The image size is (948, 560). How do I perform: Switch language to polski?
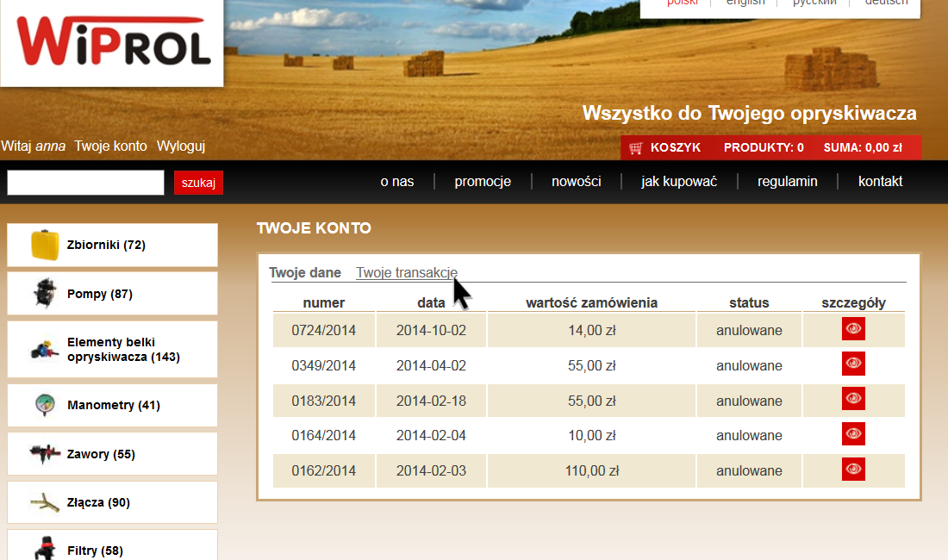(x=682, y=3)
